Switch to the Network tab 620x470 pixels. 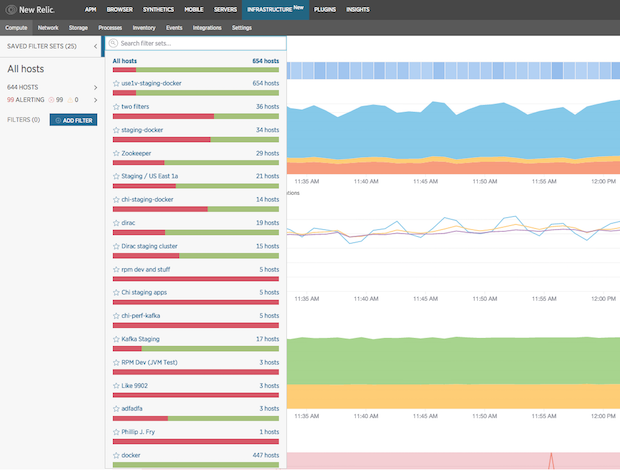pos(48,28)
